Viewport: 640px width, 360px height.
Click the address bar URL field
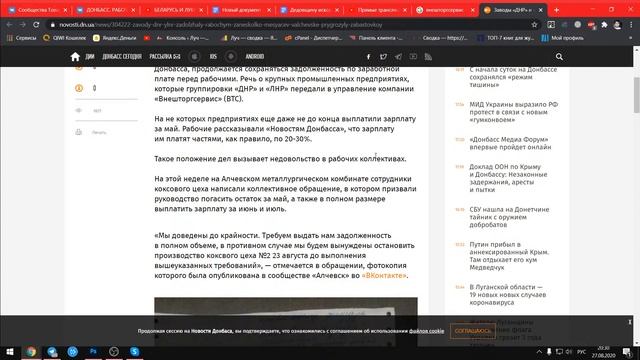(292, 25)
